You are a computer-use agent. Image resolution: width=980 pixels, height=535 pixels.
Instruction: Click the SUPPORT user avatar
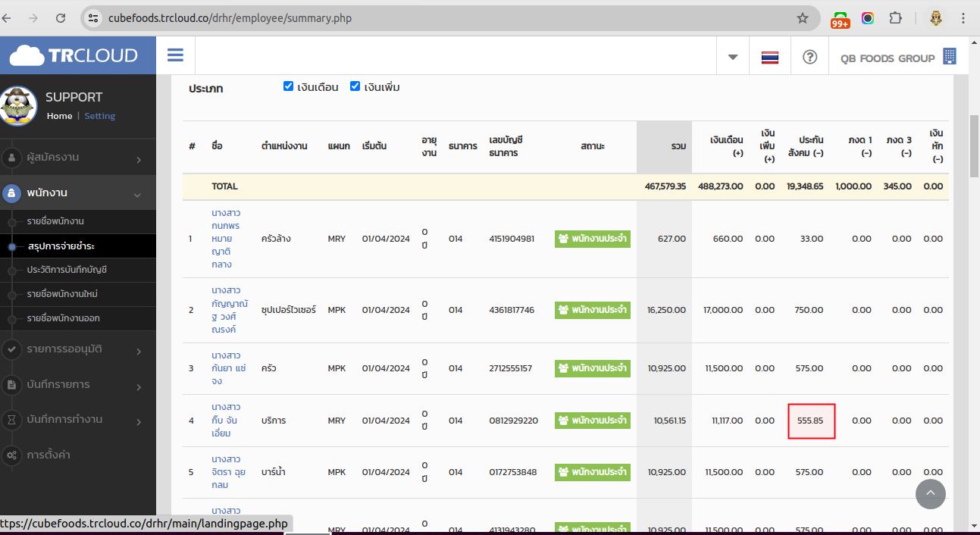point(19,105)
